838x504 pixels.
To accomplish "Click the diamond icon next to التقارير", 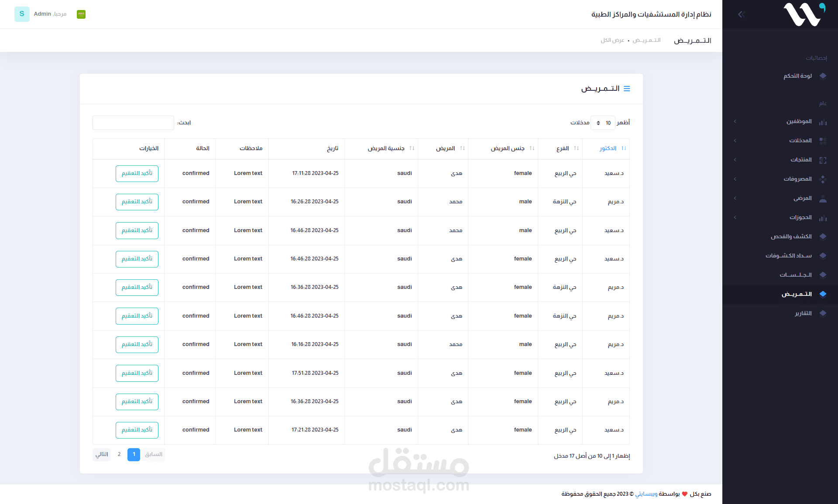I will tap(823, 313).
